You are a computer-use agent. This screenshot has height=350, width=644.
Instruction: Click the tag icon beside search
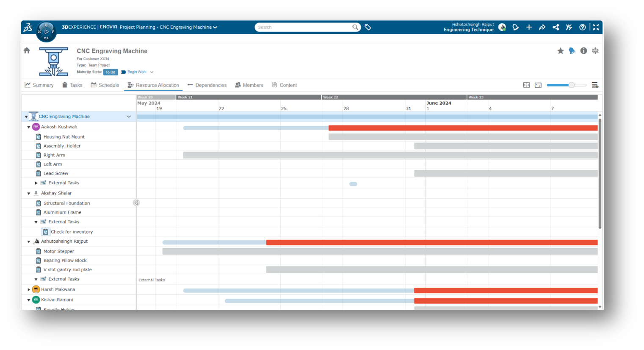[x=368, y=27]
